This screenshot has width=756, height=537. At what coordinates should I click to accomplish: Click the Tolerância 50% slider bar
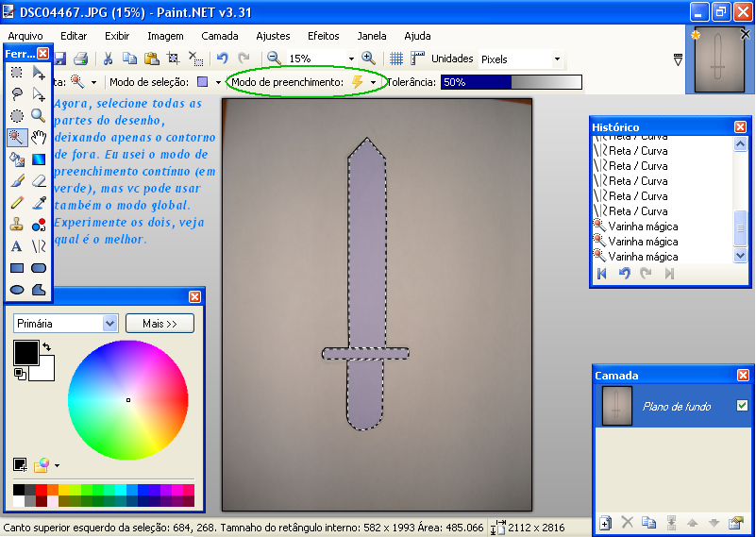[x=511, y=82]
